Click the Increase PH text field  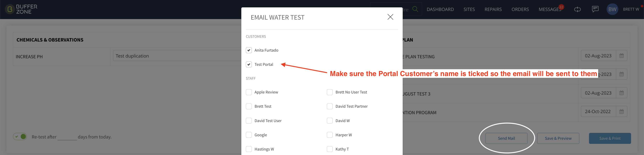tap(177, 56)
